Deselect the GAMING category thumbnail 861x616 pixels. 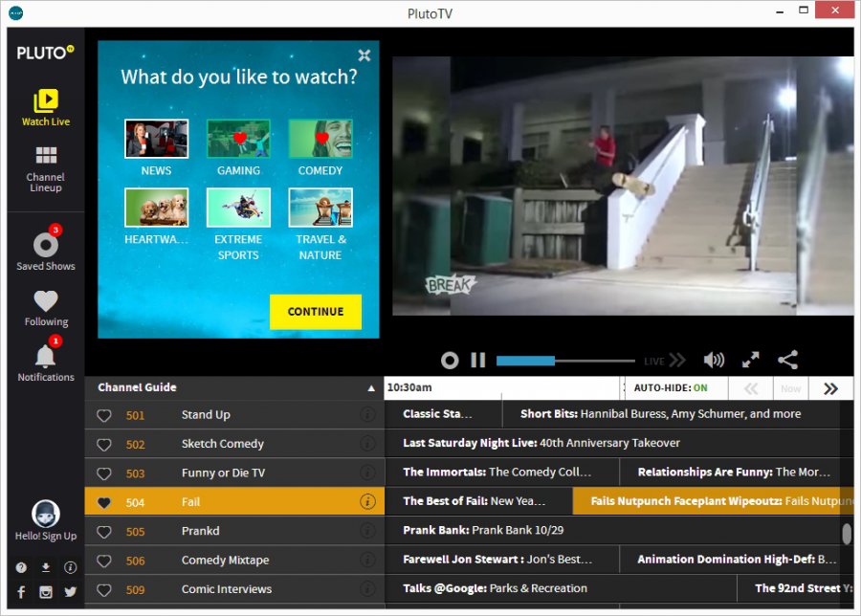[x=238, y=139]
